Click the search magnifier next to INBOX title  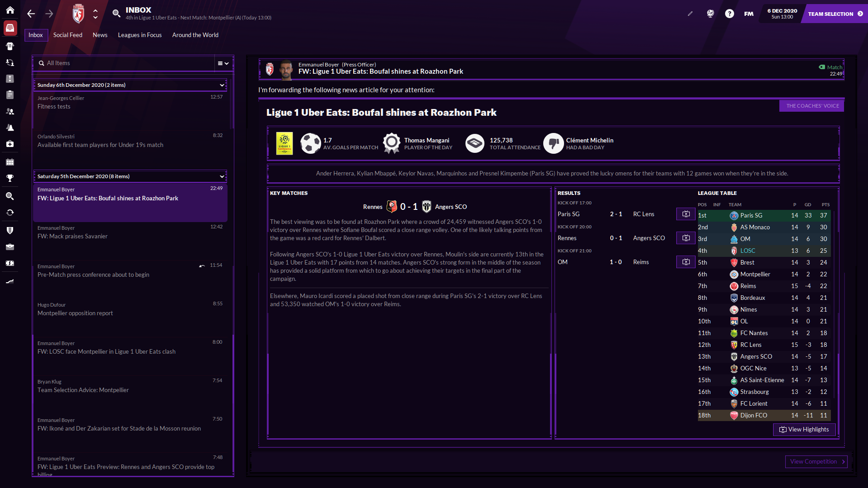click(x=116, y=14)
